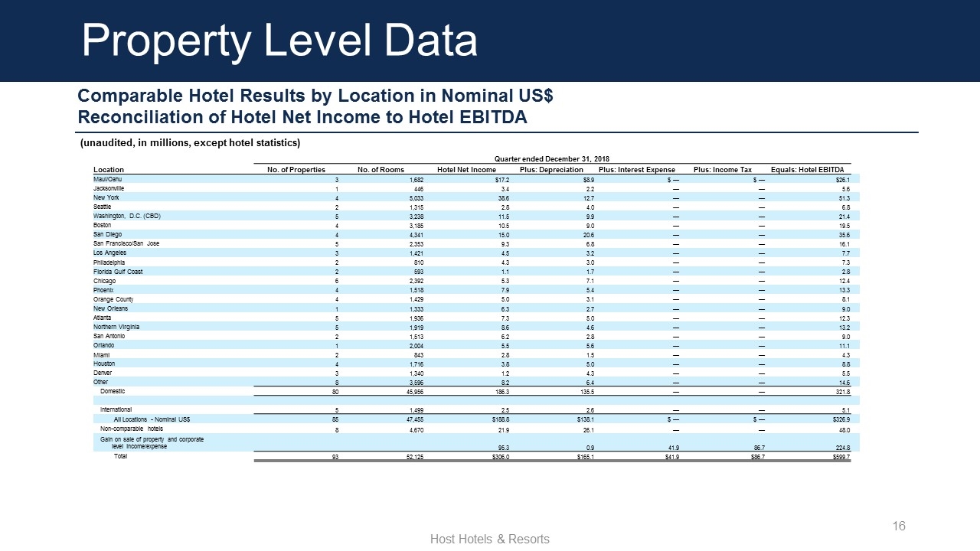Screen dimensions: 980x551
Task: Click the "Atlanta" row label
Action: (x=103, y=318)
